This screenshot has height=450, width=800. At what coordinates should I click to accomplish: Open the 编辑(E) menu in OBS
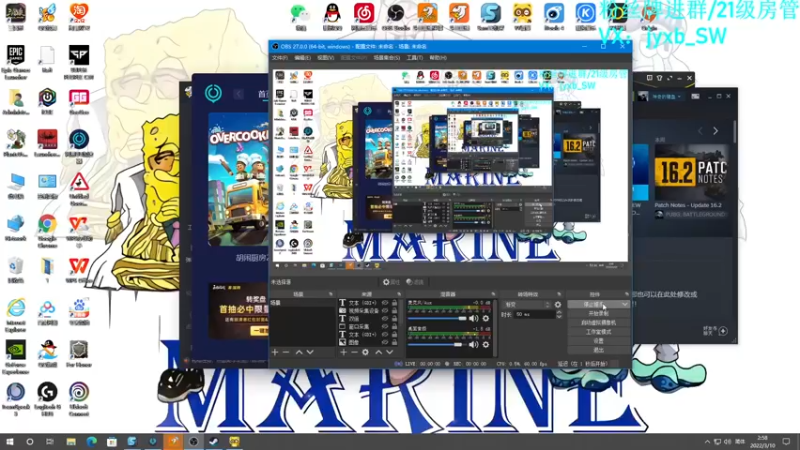pyautogui.click(x=302, y=58)
